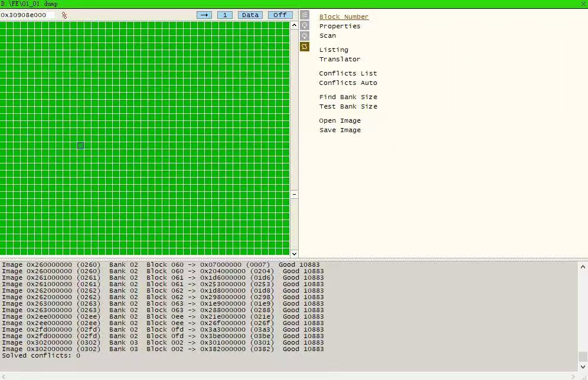
Task: Toggle the Off button in the toolbar
Action: pos(280,15)
